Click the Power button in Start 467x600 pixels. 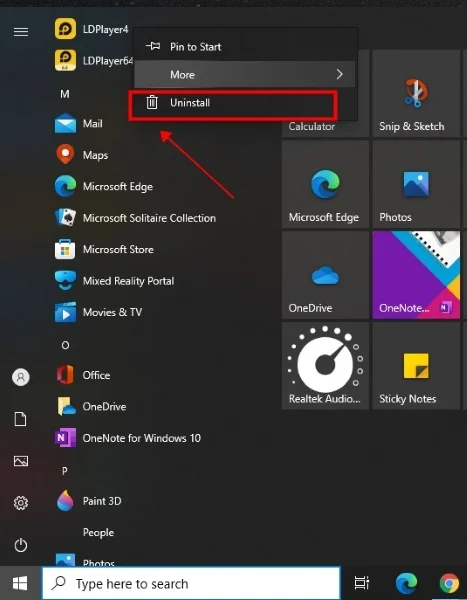[x=21, y=545]
